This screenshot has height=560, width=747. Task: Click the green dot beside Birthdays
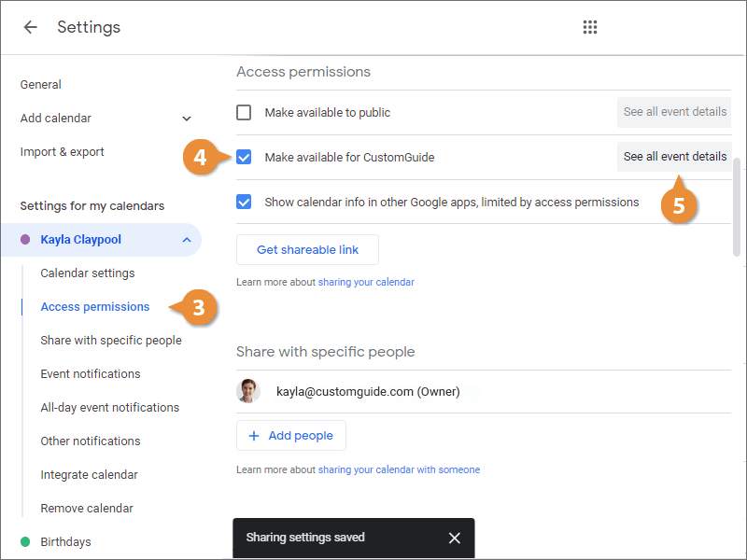tap(25, 542)
